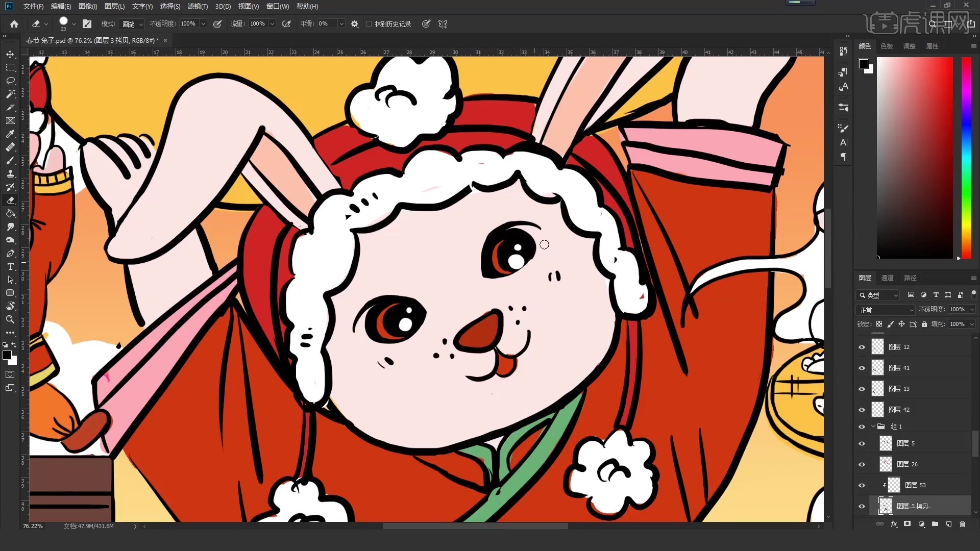The image size is (980, 551).
Task: Hide layer 图层 41
Action: tap(862, 368)
